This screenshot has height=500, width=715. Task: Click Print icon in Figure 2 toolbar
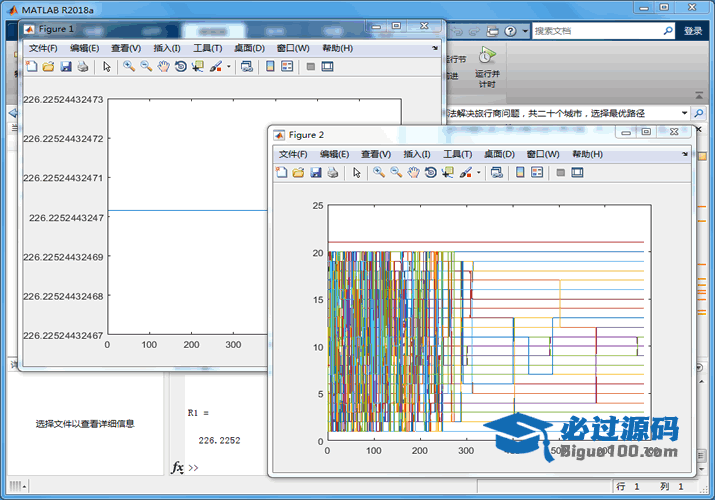tap(332, 172)
